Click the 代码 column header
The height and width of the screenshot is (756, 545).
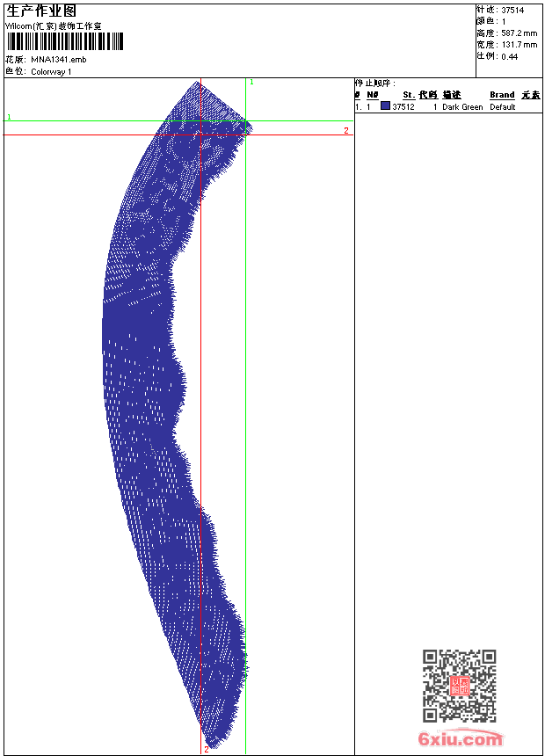tap(428, 95)
